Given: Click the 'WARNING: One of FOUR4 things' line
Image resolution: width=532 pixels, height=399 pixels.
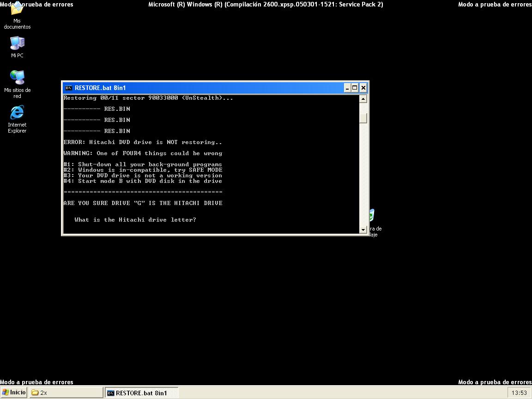Looking at the screenshot, I should pos(143,153).
